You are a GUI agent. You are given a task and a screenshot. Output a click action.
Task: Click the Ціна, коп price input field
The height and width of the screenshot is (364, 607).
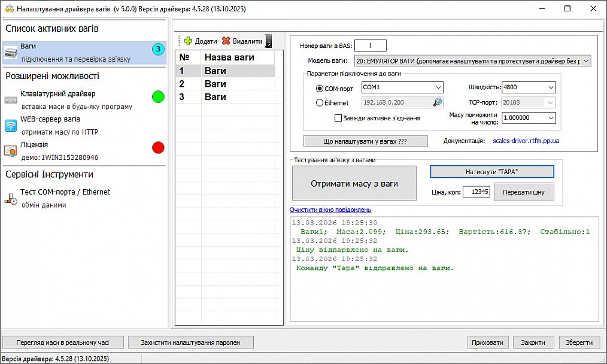pos(477,192)
